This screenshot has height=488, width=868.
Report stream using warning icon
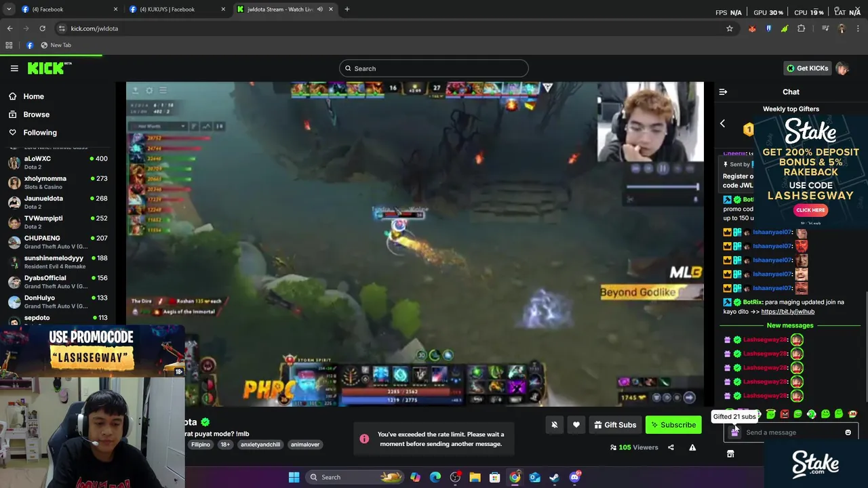(692, 447)
